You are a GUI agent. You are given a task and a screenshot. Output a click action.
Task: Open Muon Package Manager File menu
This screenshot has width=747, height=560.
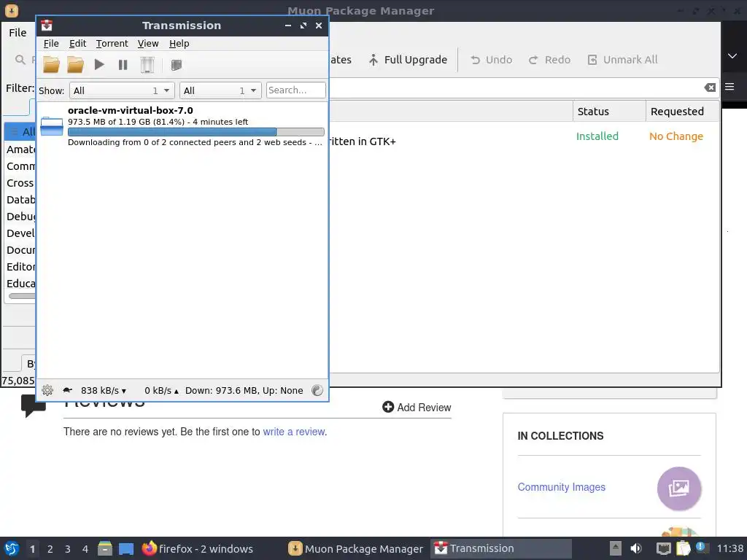18,32
